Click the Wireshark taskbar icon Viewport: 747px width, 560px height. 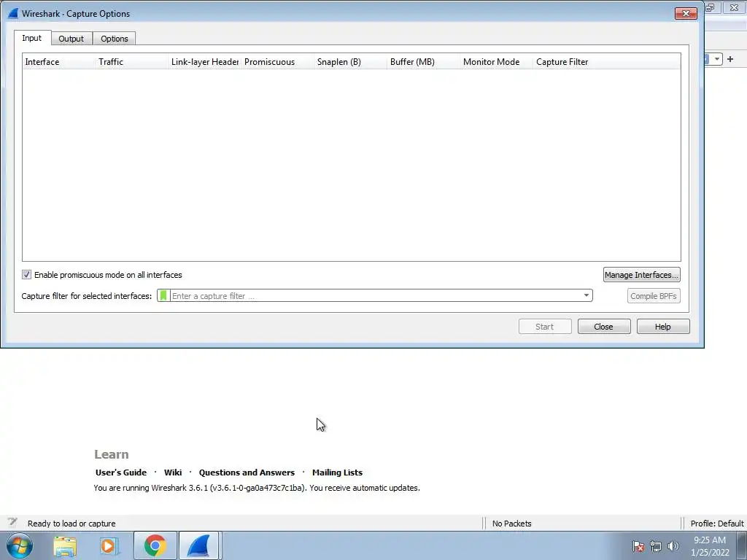pos(199,545)
